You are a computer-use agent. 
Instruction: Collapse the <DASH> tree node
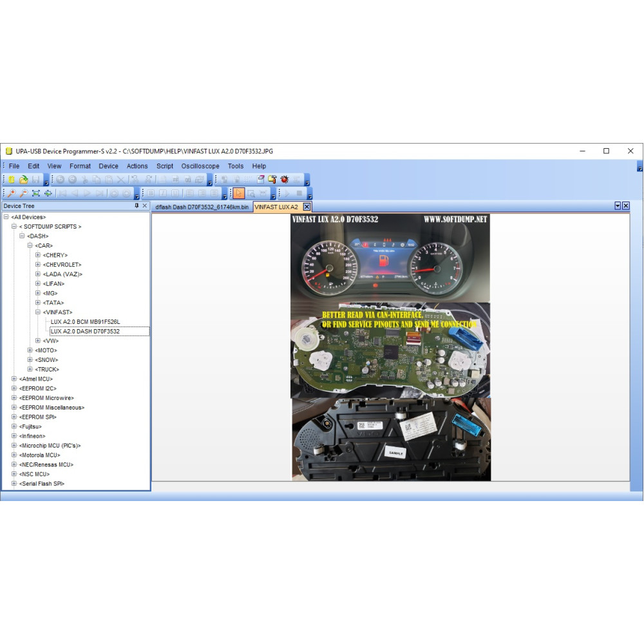22,236
